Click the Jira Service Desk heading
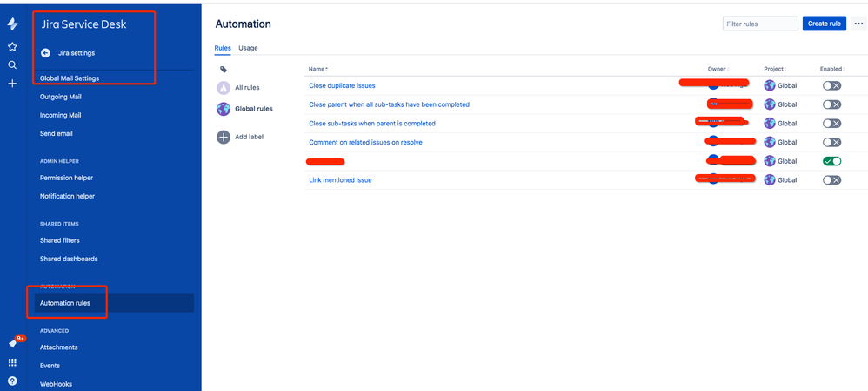 [84, 24]
